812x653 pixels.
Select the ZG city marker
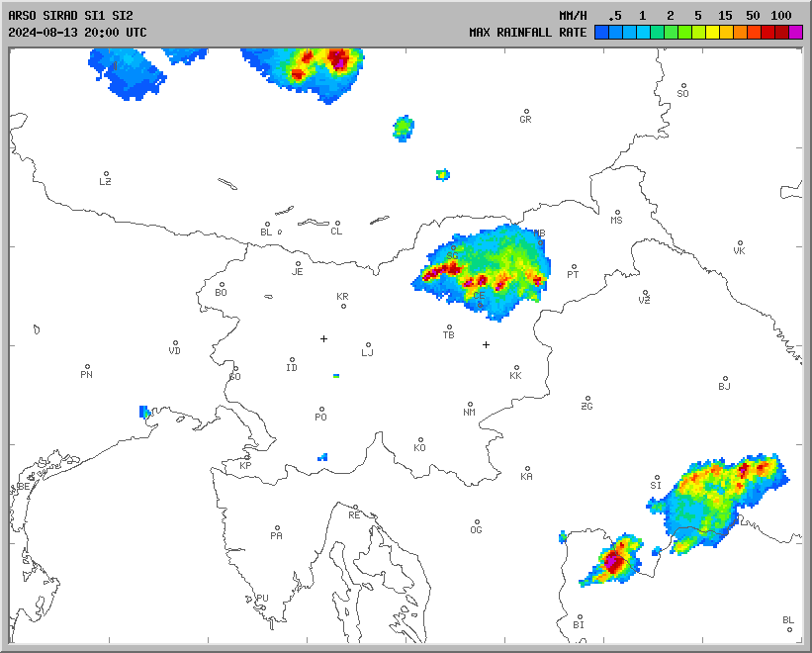[588, 399]
